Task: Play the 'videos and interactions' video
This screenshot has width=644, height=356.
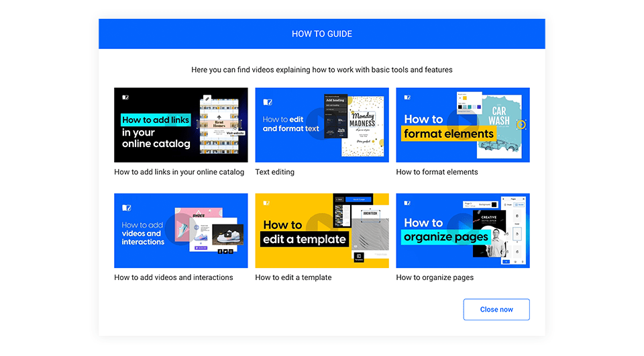Action: [x=180, y=230]
